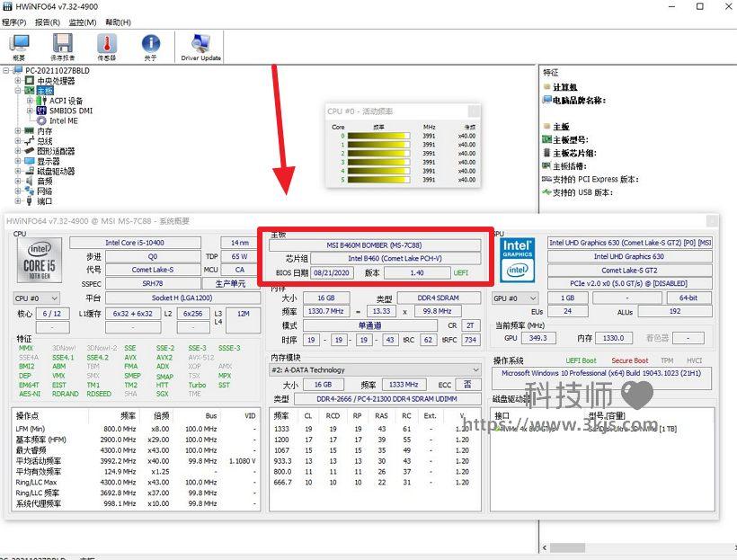Image resolution: width=737 pixels, height=560 pixels.
Task: Open the 关于 info icon
Action: pyautogui.click(x=150, y=48)
